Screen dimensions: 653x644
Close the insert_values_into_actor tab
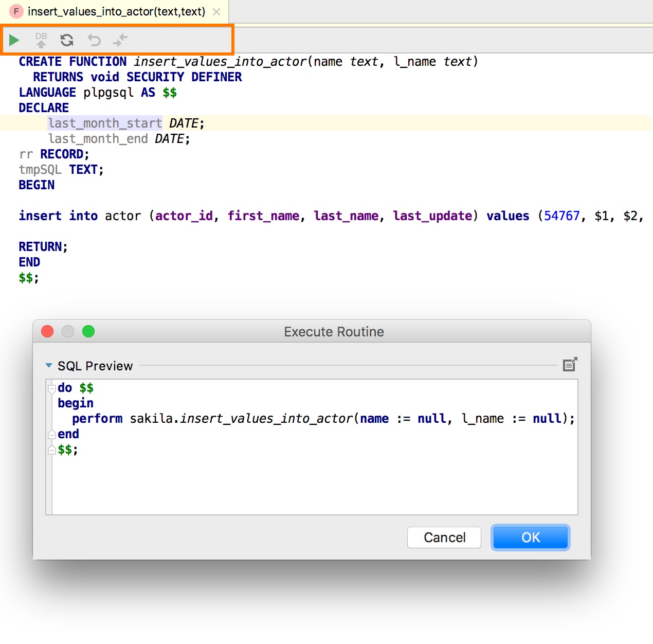[216, 12]
